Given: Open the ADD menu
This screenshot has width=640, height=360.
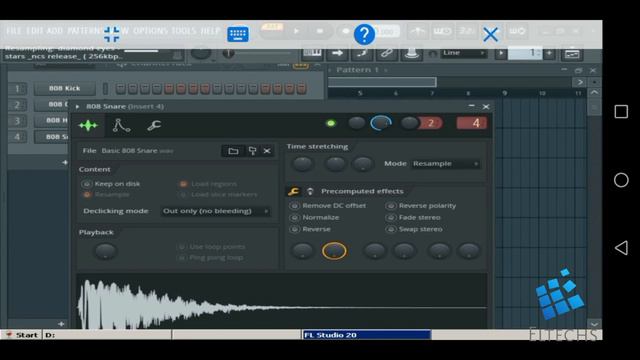Looking at the screenshot, I should (x=55, y=31).
